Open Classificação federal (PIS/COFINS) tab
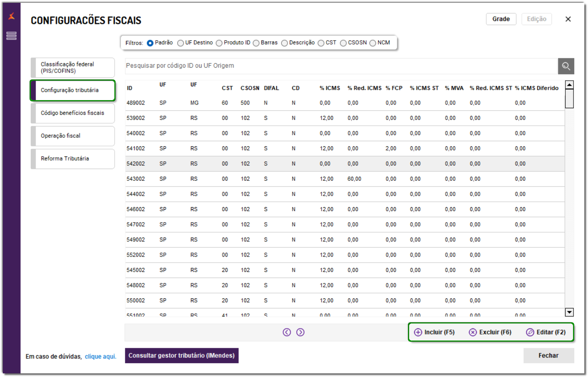The width and height of the screenshot is (588, 377). [x=73, y=68]
